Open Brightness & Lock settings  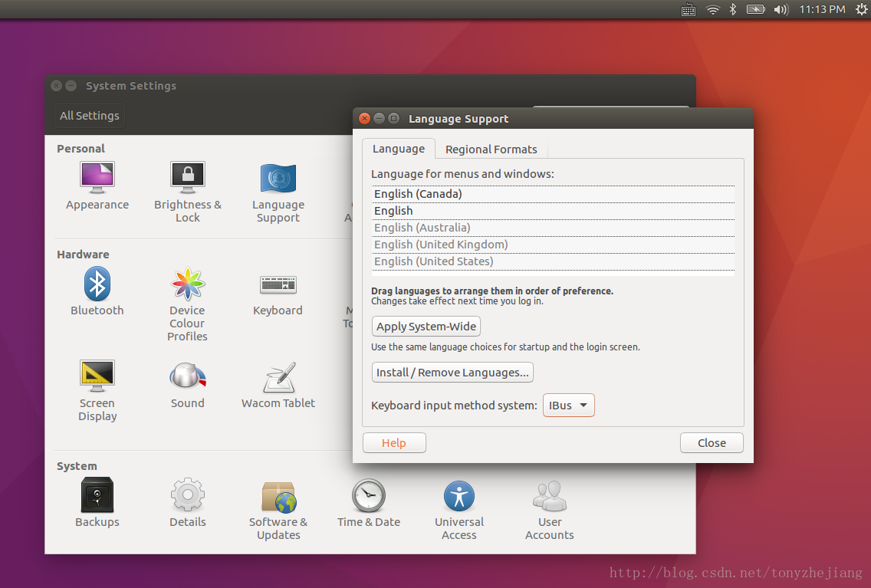pos(188,192)
